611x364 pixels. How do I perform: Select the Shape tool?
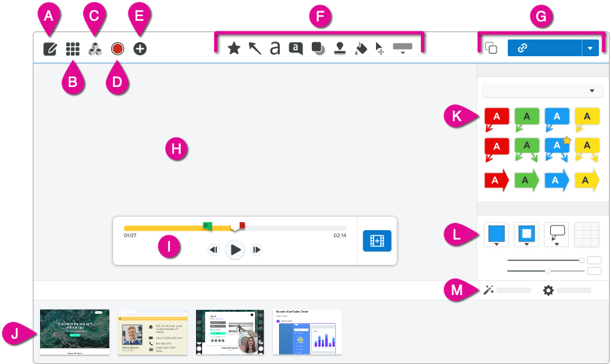[319, 49]
